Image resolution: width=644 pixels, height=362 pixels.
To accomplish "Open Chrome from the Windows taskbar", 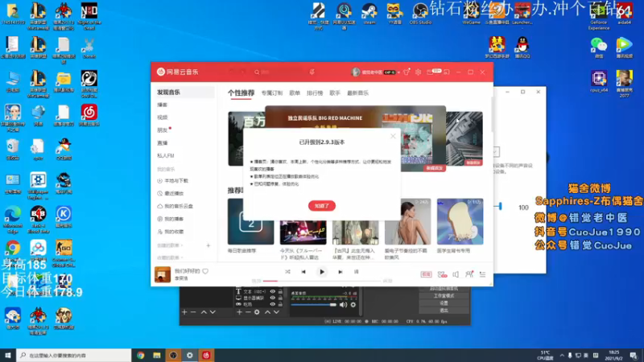I will point(140,356).
